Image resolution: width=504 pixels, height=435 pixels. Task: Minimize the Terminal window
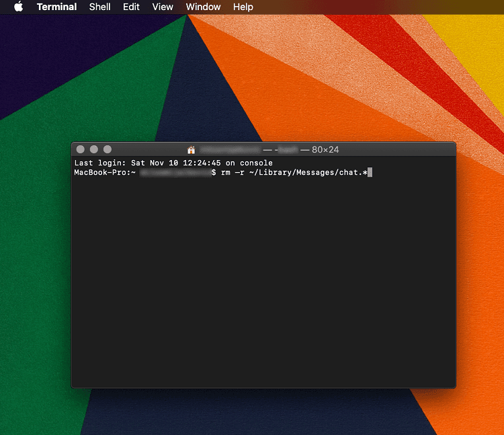click(94, 149)
